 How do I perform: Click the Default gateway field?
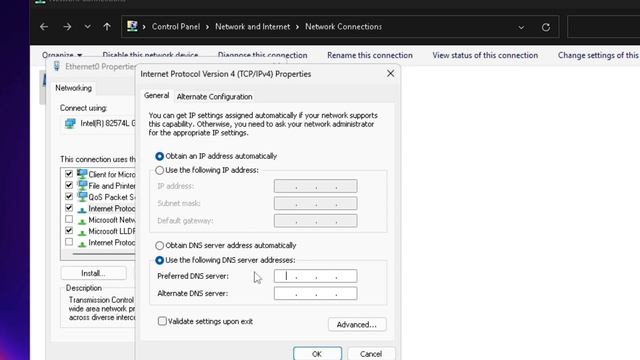click(316, 221)
